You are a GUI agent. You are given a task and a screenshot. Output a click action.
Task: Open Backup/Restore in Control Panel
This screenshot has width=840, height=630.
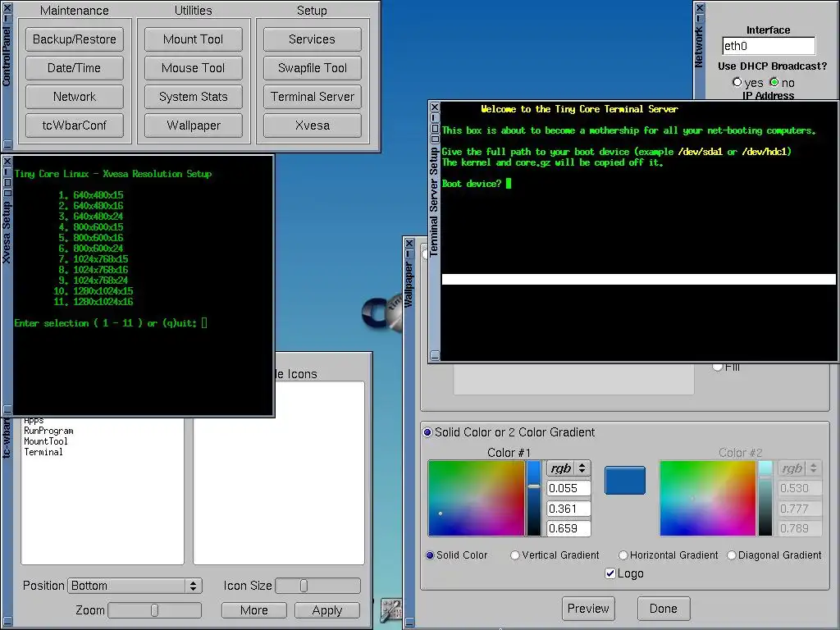click(75, 39)
